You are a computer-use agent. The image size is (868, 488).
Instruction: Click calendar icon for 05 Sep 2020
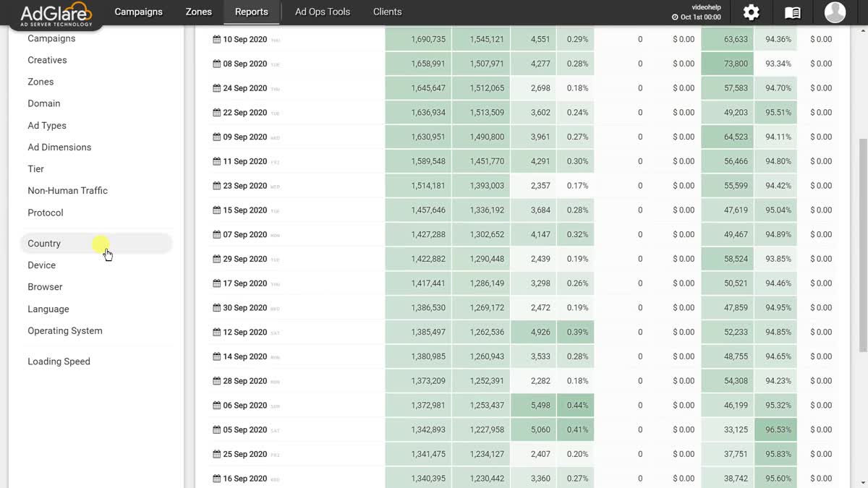(x=217, y=429)
